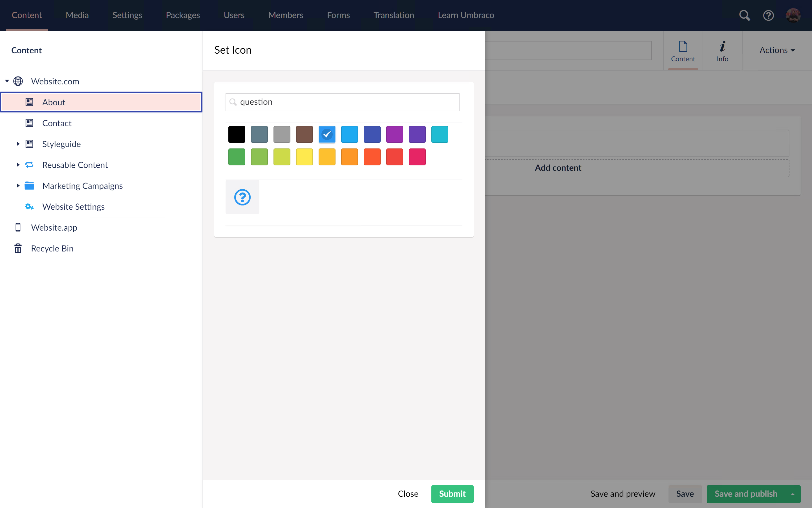Pick the black color swatch
The height and width of the screenshot is (508, 812).
237,134
